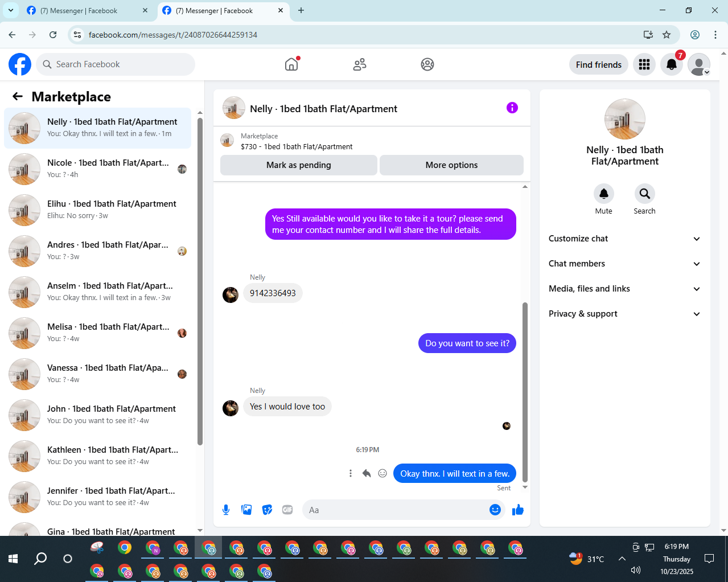Go back in browser history
This screenshot has height=582, width=728.
(x=12, y=35)
